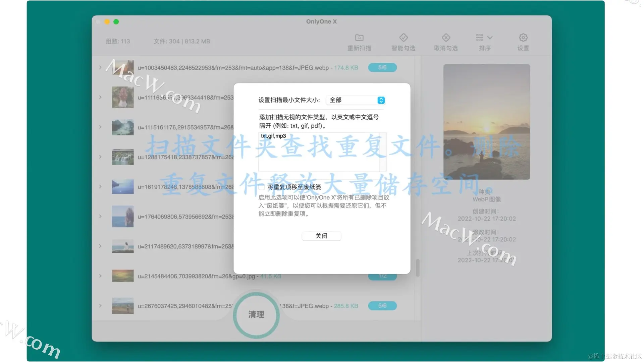644x362 pixels.
Task: Click the 5/6 badge on first file row
Action: pos(382,67)
